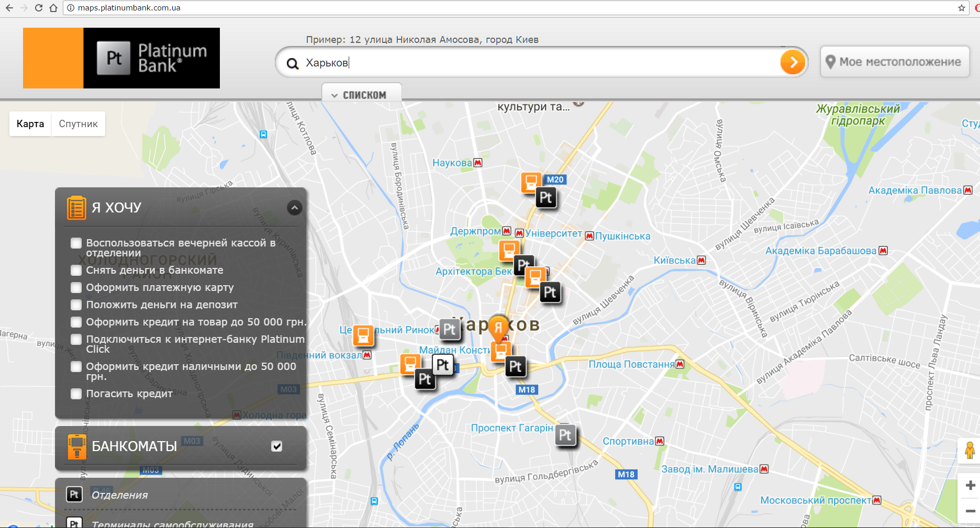Switch to Спутник satellite view
The image size is (980, 528).
point(79,124)
